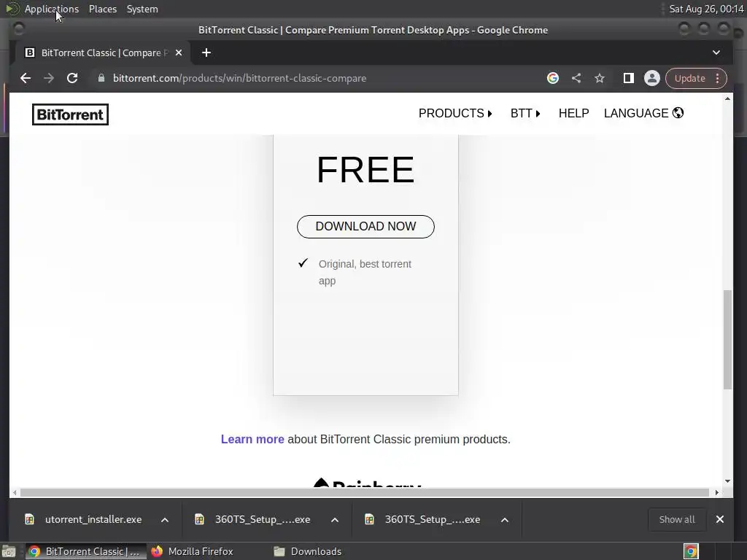Screen dimensions: 747x560
Task: Open the Chrome profile avatar
Action: coord(651,78)
